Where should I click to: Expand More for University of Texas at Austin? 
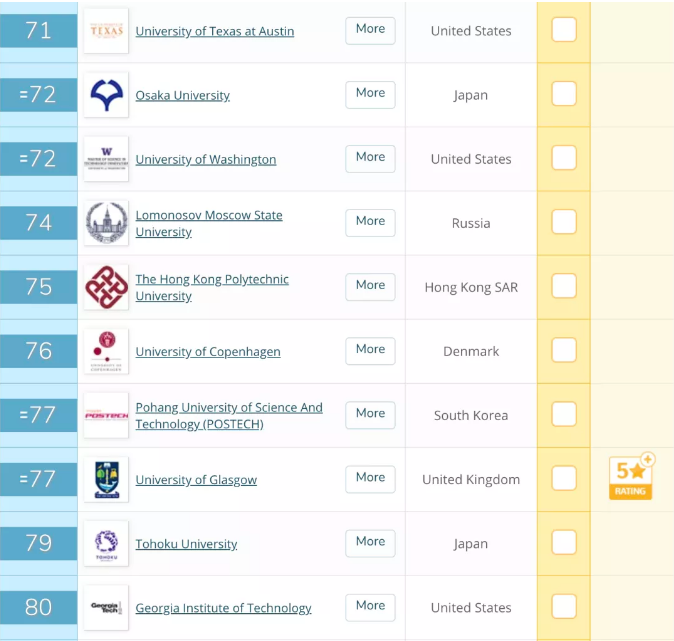(370, 30)
